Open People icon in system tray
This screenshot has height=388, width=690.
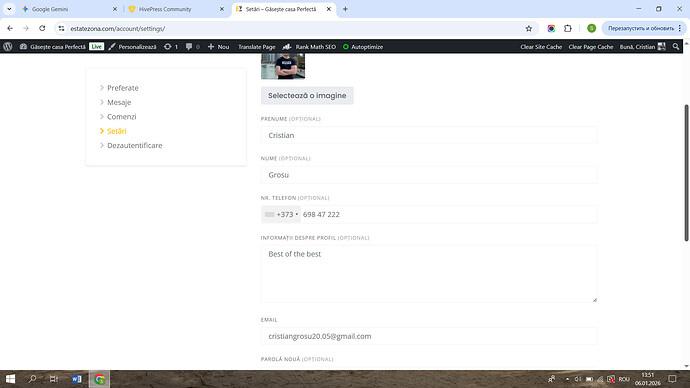point(551,379)
